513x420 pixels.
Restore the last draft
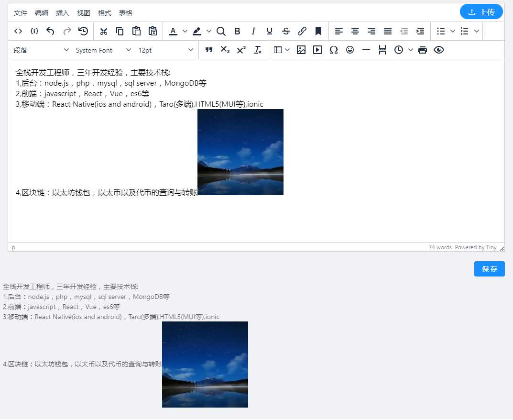pyautogui.click(x=83, y=31)
